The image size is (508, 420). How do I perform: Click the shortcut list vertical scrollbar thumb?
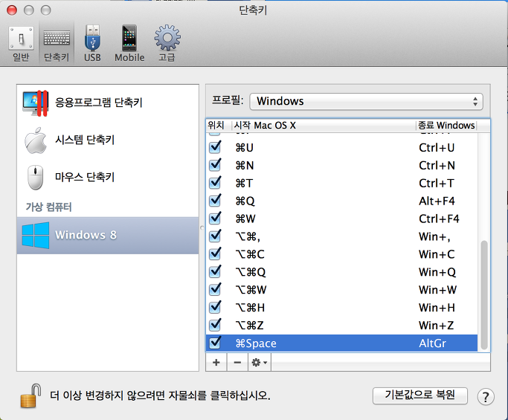[484, 294]
